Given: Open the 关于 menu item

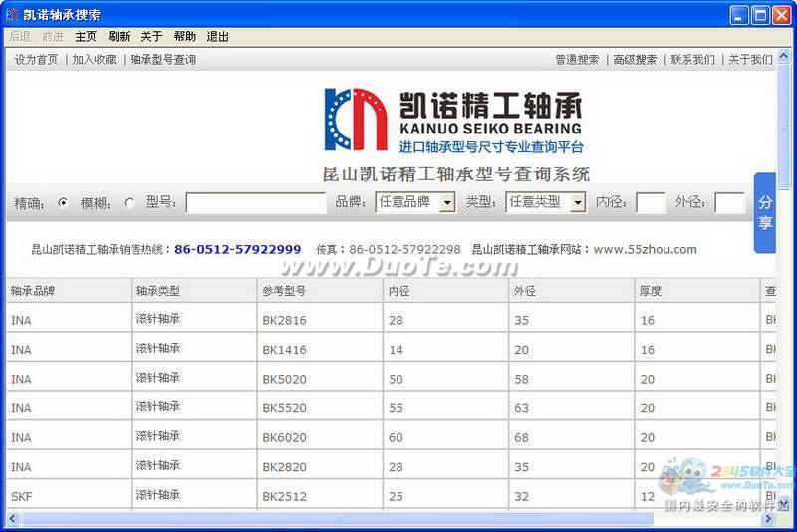Looking at the screenshot, I should pyautogui.click(x=151, y=37).
